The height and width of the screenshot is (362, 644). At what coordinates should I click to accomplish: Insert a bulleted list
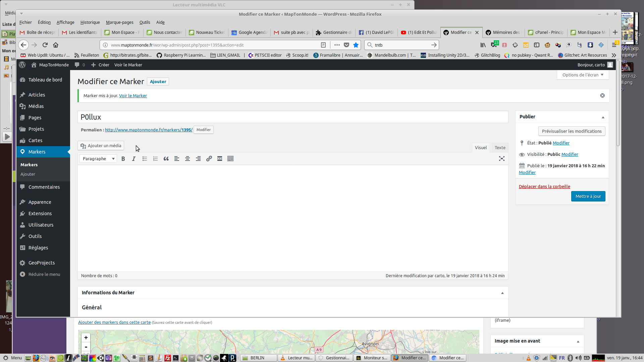click(x=145, y=159)
